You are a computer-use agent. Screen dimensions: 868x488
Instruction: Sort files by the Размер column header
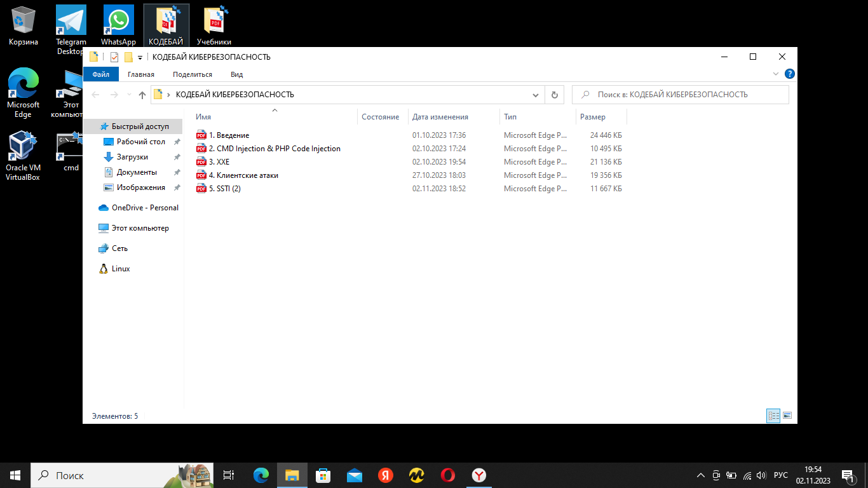(593, 117)
